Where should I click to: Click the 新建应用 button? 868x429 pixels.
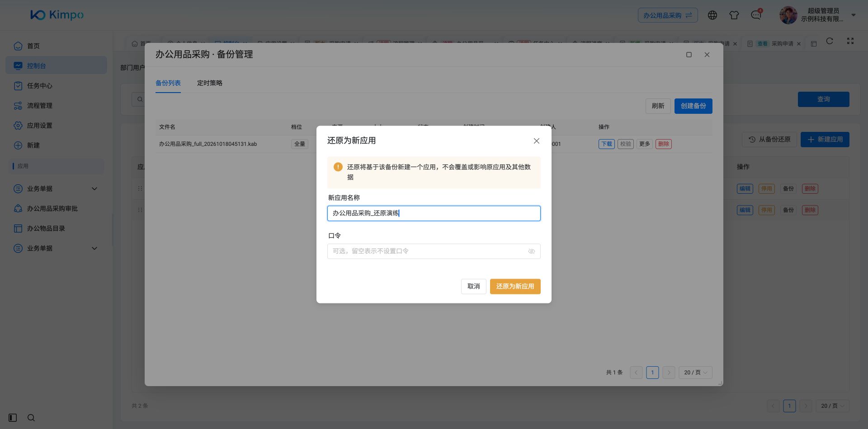(825, 140)
